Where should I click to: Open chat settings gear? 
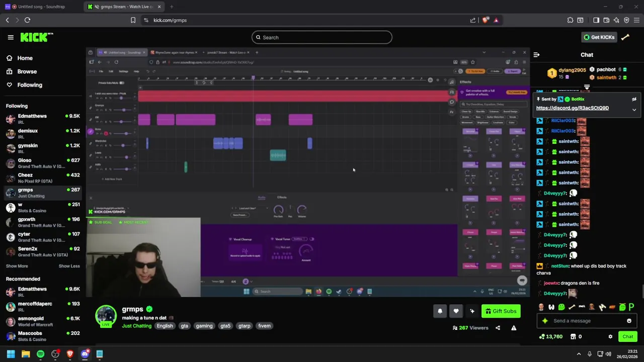point(610,337)
